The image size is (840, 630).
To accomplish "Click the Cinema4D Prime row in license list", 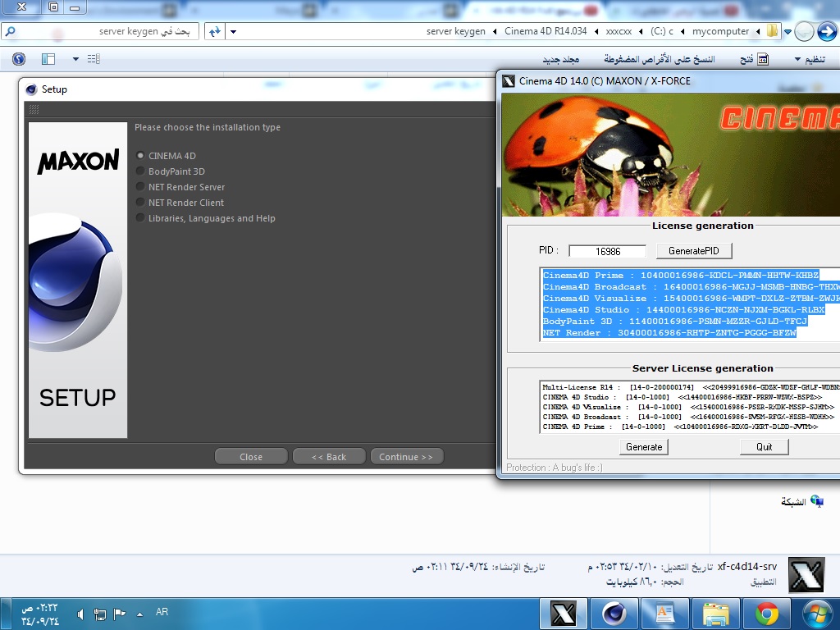I will click(x=680, y=276).
